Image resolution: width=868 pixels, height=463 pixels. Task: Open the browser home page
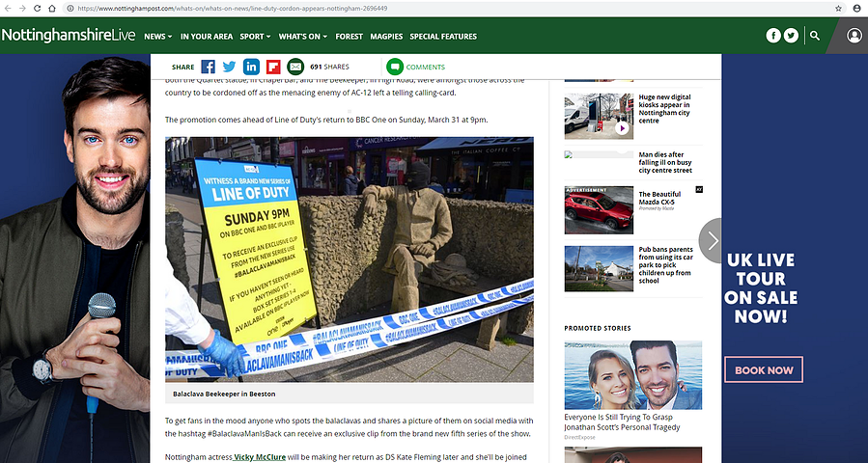click(x=51, y=9)
